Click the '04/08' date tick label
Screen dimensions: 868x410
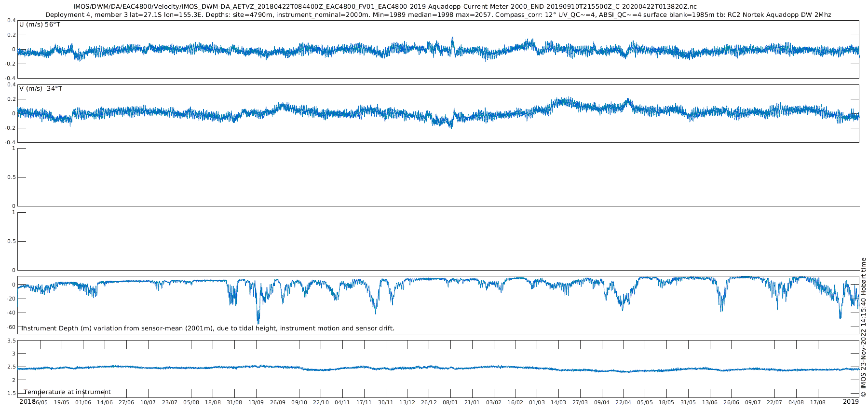click(796, 402)
